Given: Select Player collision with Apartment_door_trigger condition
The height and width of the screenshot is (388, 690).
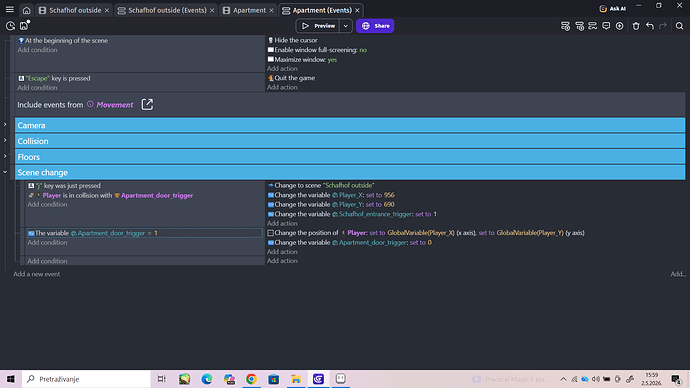Looking at the screenshot, I should click(110, 195).
